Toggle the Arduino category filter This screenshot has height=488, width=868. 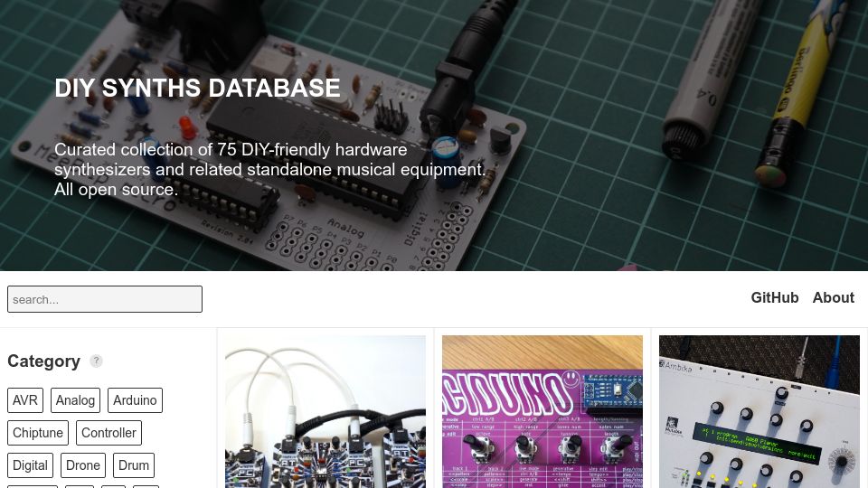pos(135,400)
